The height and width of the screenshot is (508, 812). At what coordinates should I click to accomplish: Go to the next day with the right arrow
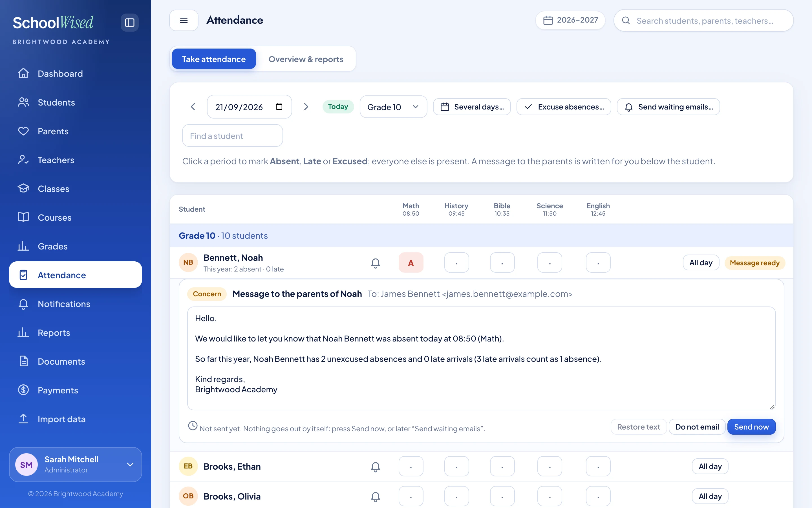tap(306, 107)
